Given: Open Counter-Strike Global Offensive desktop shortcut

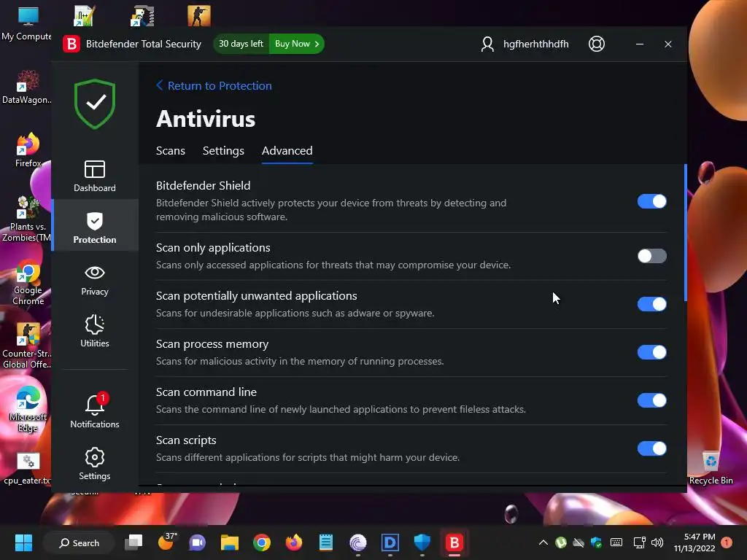Looking at the screenshot, I should point(27,346).
